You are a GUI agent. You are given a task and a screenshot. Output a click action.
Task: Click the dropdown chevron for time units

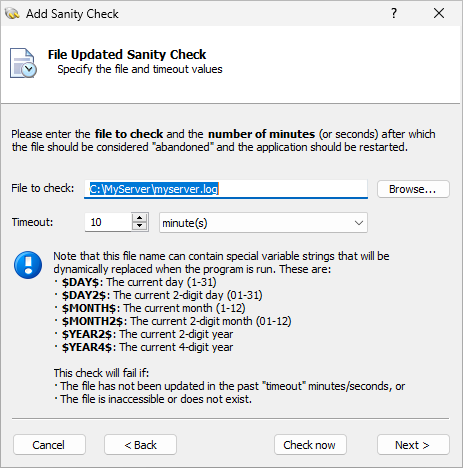click(359, 223)
